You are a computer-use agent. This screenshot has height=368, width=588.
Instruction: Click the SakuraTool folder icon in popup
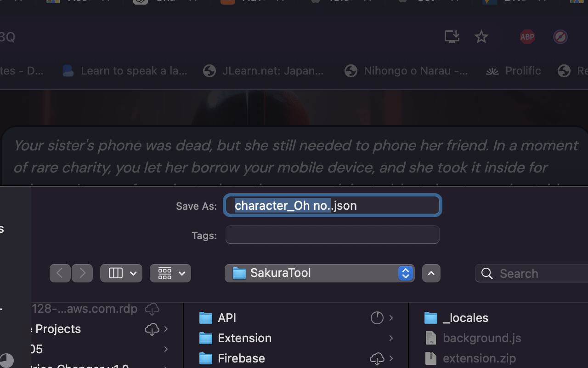(x=239, y=273)
